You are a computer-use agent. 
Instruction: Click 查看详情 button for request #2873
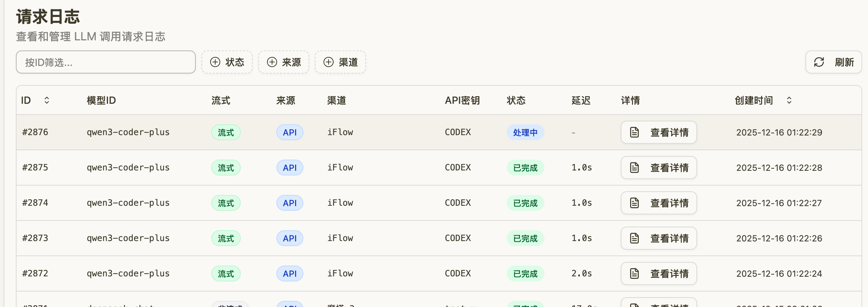(x=659, y=238)
